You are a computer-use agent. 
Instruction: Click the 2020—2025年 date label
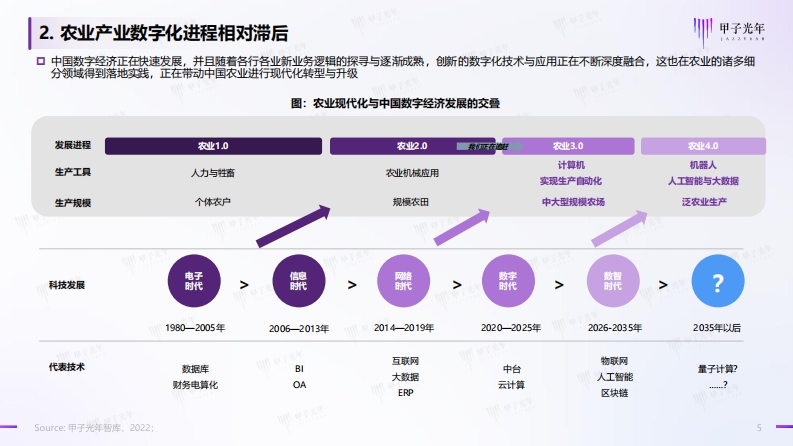[511, 328]
